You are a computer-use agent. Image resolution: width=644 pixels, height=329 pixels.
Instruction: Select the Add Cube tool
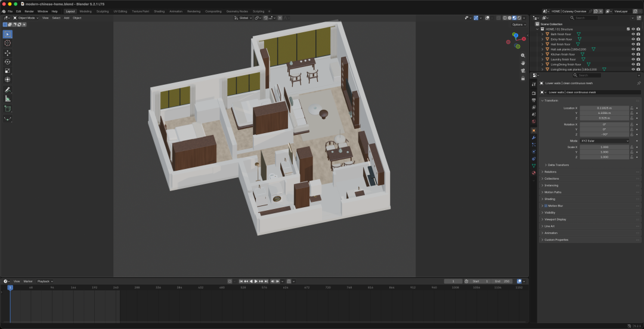[x=7, y=109]
